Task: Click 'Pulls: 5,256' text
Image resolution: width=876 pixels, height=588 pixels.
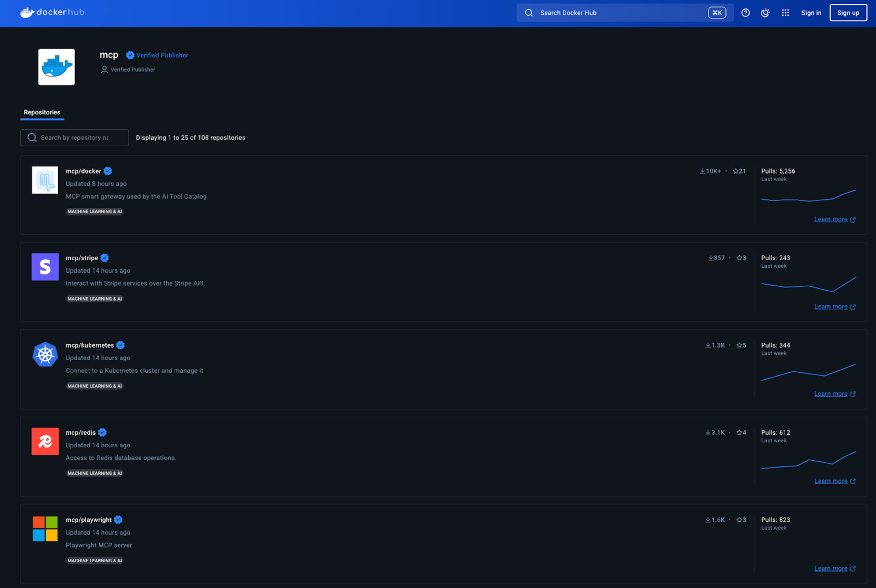Action: pos(778,171)
